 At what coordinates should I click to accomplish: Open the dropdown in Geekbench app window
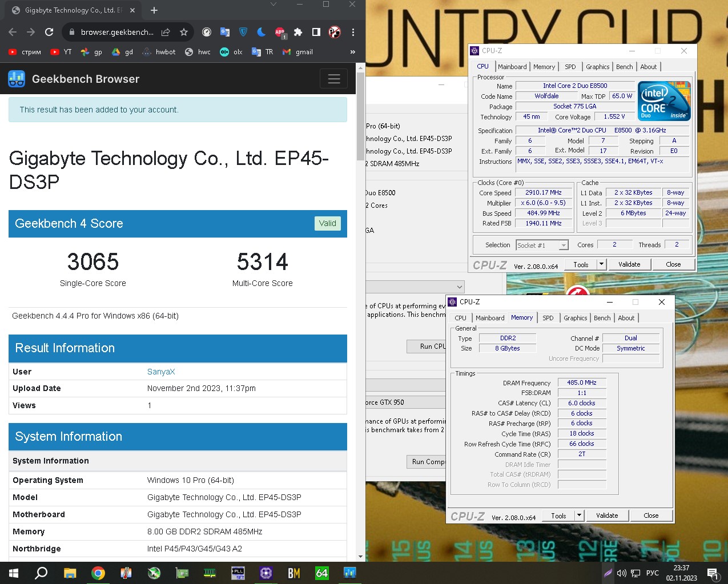point(415,287)
